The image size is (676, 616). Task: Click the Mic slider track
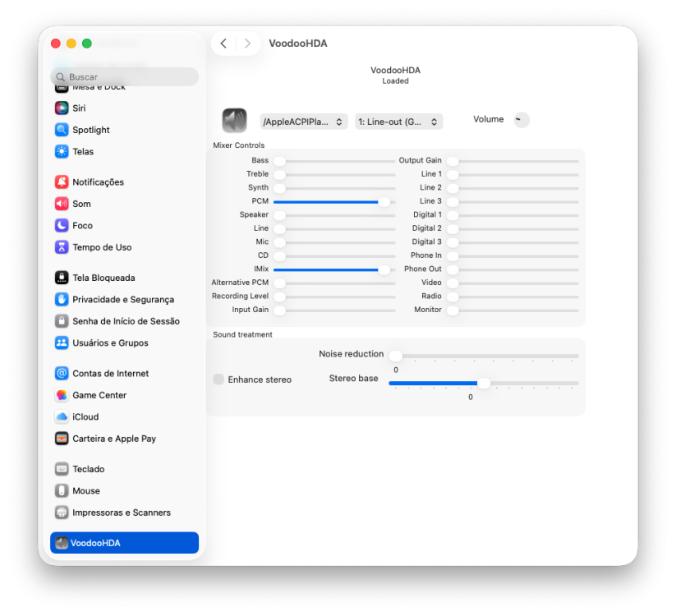tap(334, 242)
